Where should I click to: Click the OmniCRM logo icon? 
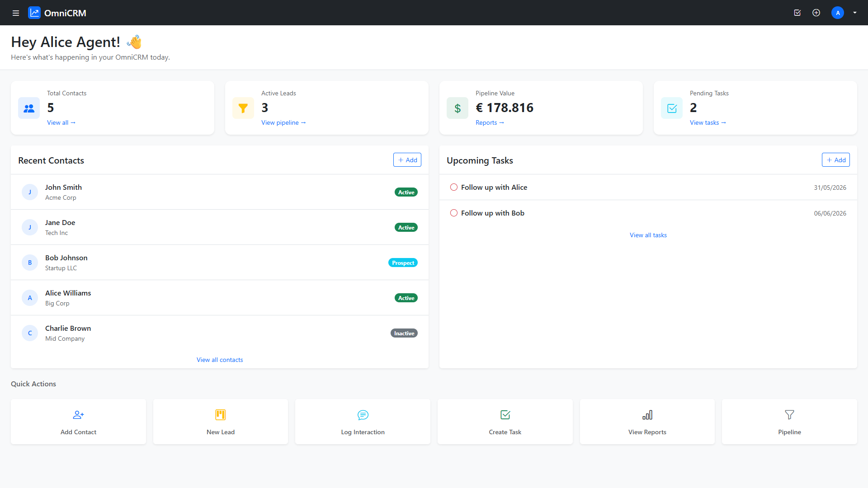[x=34, y=13]
